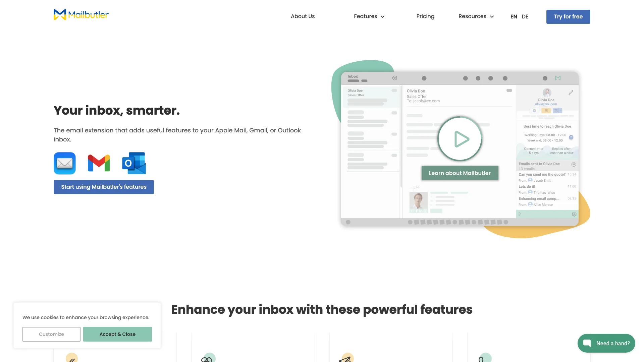
Task: Click Need a hand chat widget
Action: (606, 343)
